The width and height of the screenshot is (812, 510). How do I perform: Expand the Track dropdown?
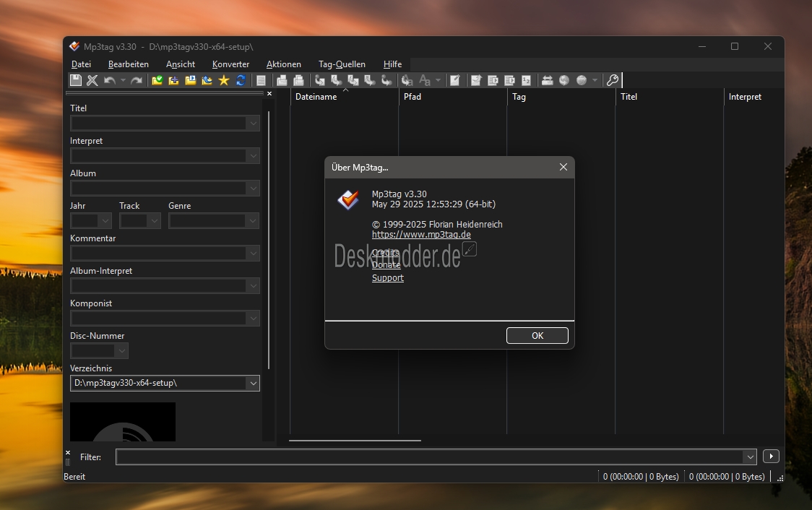coord(155,221)
